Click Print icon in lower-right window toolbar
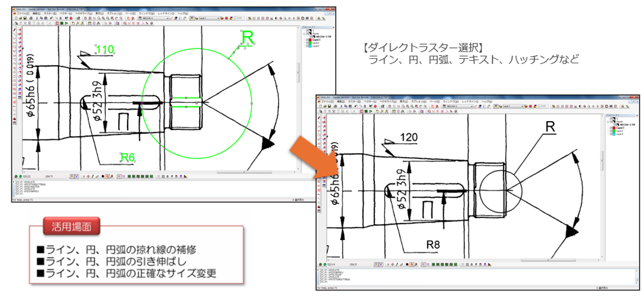This screenshot has width=644, height=299. pos(335,106)
